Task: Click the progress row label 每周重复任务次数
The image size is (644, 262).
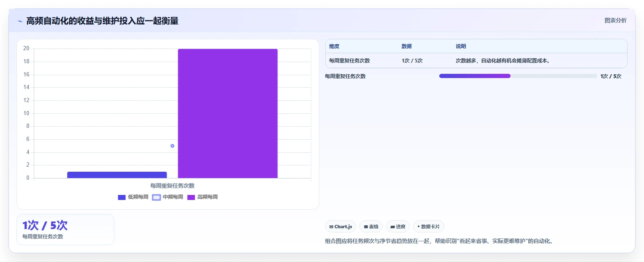Action: click(345, 76)
